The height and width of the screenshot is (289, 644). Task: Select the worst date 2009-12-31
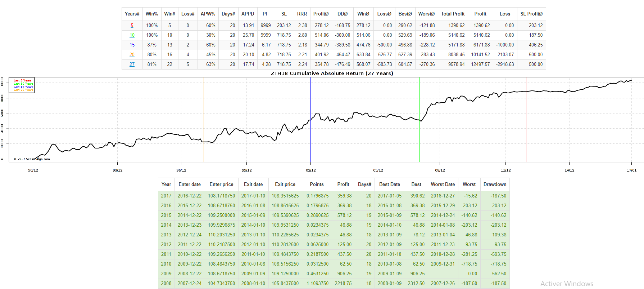(x=443, y=264)
